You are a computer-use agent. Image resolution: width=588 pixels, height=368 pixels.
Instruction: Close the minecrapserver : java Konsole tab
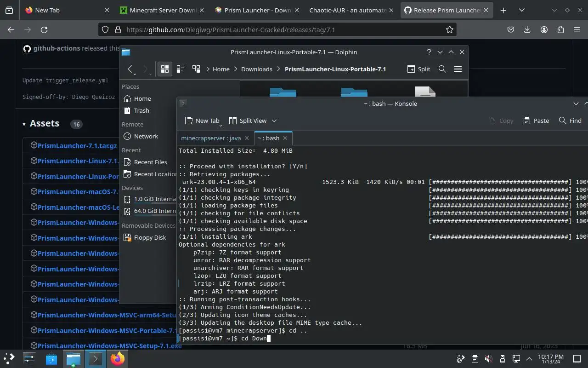247,138
